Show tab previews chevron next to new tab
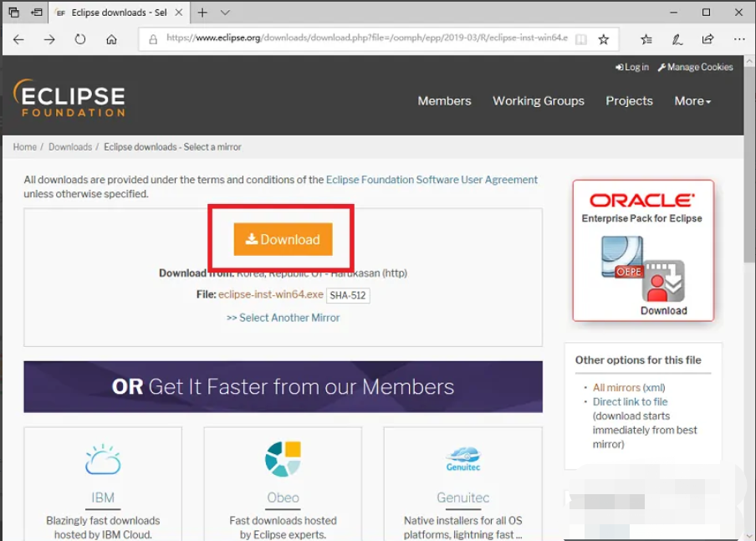 point(225,13)
